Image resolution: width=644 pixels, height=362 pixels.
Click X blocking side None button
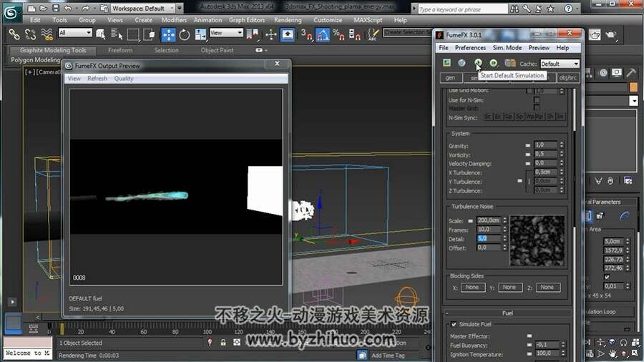click(x=472, y=288)
